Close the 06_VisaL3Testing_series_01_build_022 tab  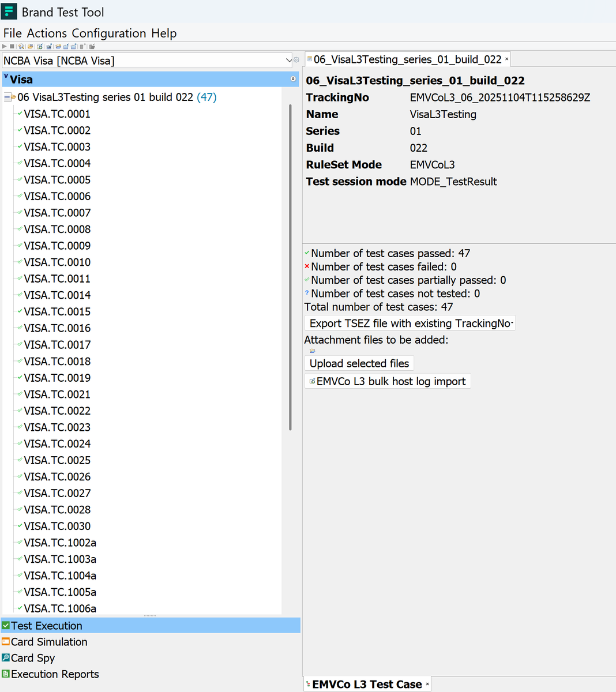[507, 59]
